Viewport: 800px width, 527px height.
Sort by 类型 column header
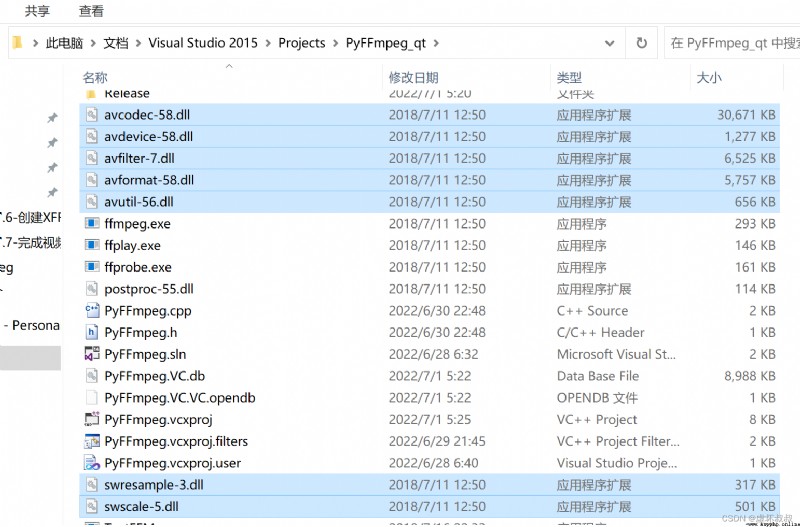pos(569,78)
